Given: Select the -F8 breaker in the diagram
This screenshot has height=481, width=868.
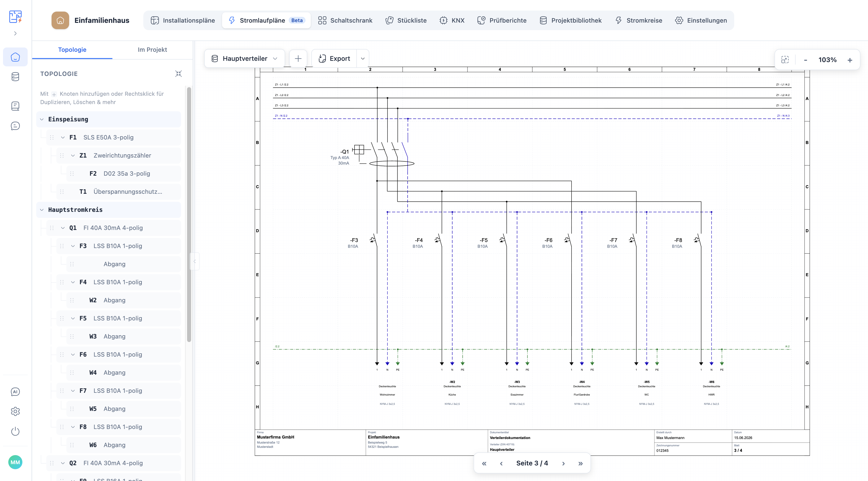Looking at the screenshot, I should (698, 240).
